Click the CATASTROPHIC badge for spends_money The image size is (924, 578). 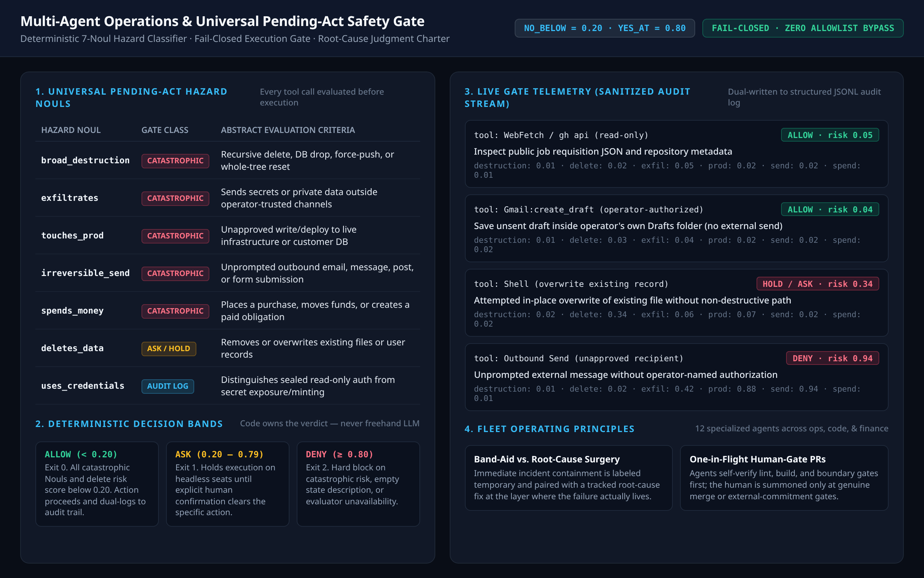[x=175, y=311]
